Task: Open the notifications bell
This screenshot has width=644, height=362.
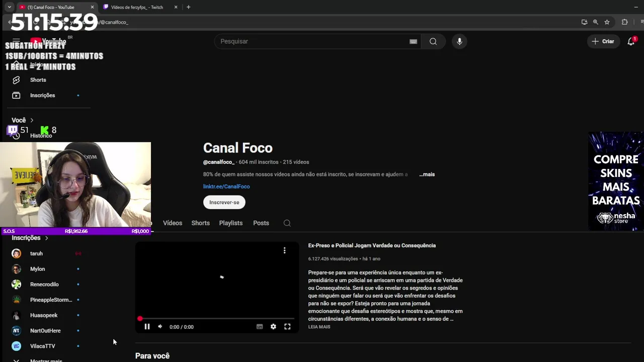Action: (x=631, y=41)
